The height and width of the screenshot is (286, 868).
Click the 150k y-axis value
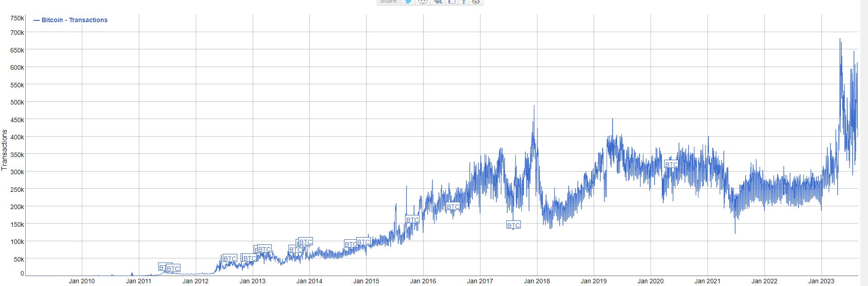(x=17, y=224)
